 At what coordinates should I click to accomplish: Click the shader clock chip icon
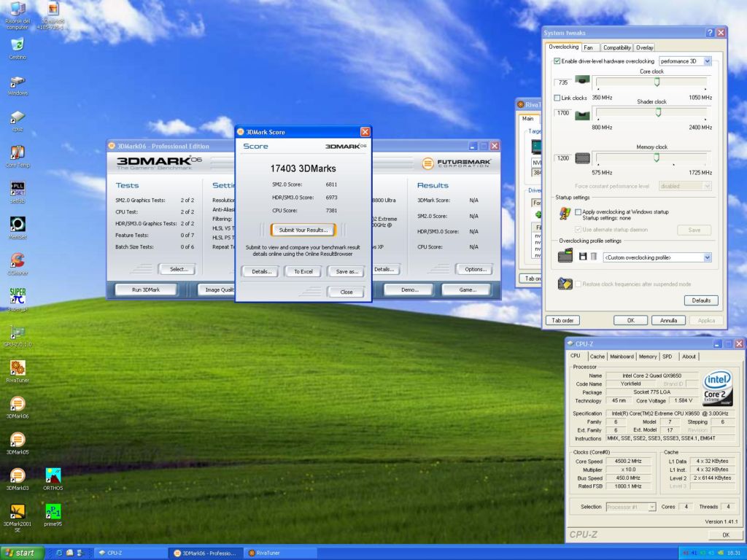[x=582, y=114]
